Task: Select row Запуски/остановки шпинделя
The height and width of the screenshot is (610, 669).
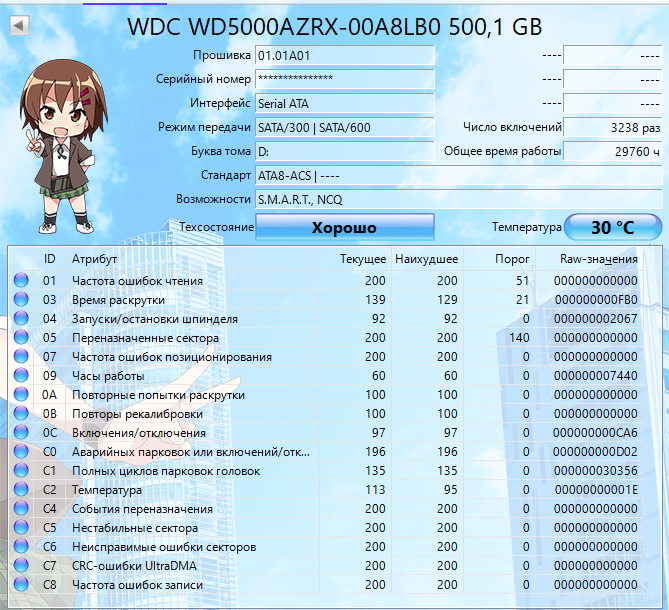Action: [326, 318]
